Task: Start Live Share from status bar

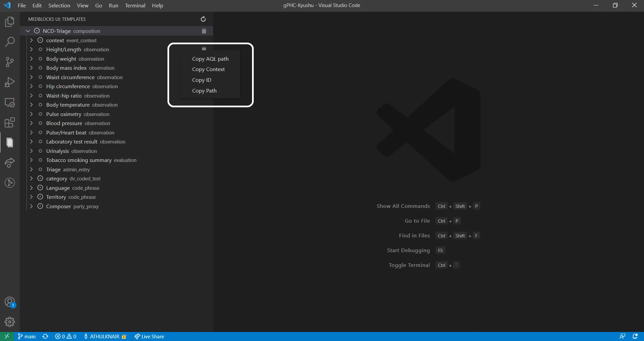Action: coord(149,336)
